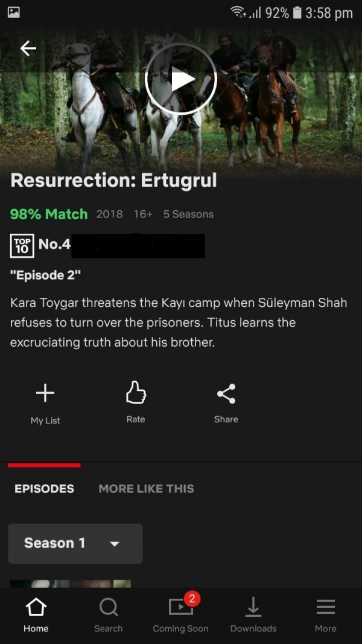The height and width of the screenshot is (644, 362).
Task: Tap the "Episode 2" heading
Action: (45, 275)
